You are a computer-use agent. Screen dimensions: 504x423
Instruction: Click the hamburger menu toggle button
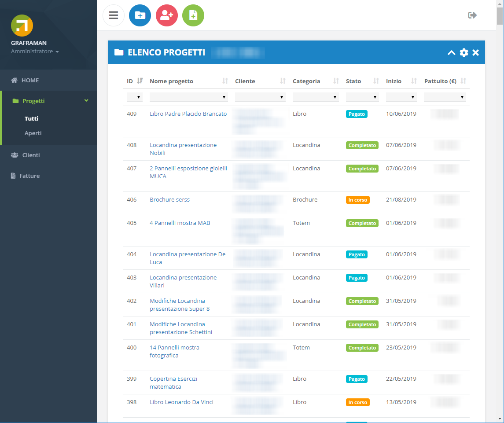pos(114,15)
